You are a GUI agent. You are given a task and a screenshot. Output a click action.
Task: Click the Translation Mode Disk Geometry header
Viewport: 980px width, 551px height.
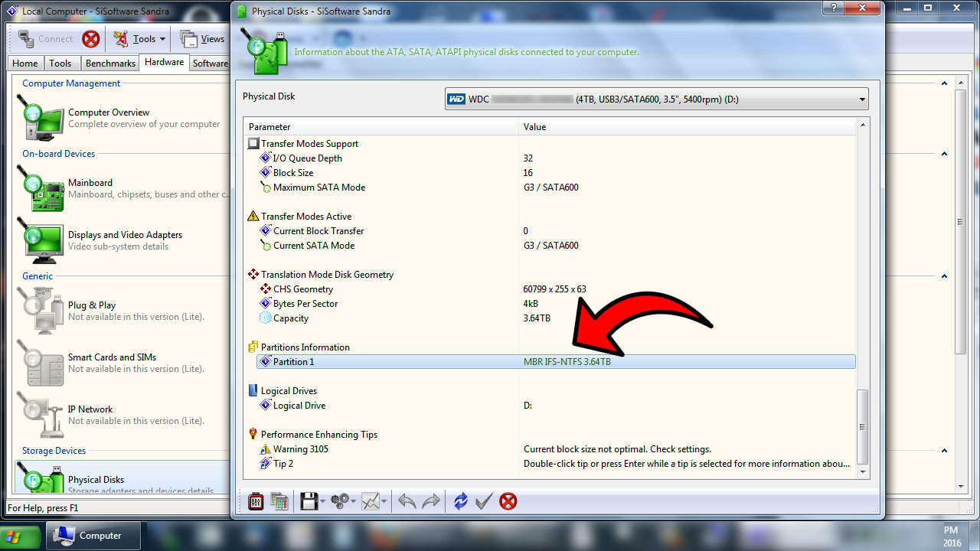pos(327,275)
